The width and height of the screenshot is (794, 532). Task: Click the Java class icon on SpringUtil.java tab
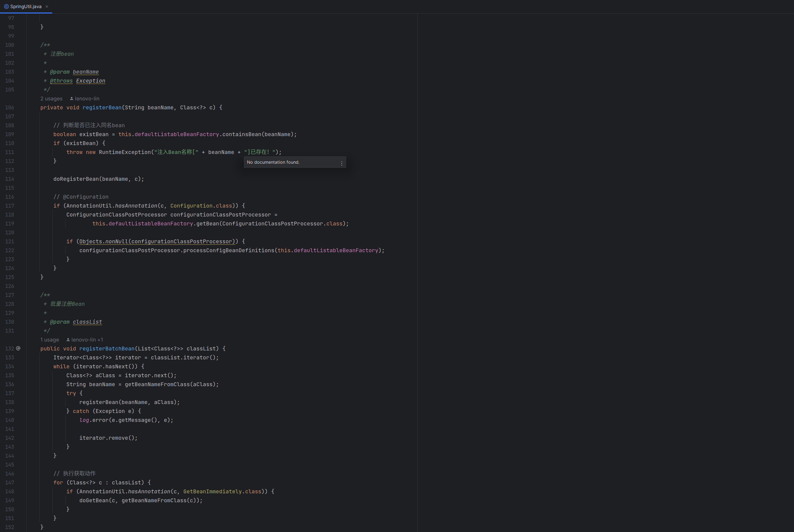pos(6,6)
